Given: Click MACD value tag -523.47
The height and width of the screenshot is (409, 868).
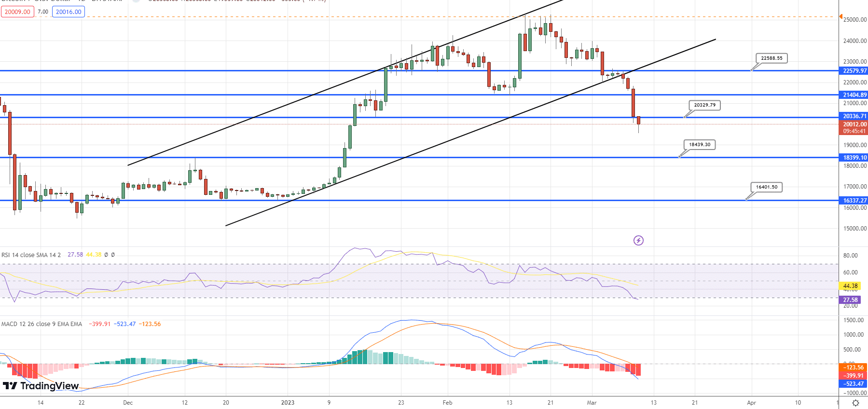Looking at the screenshot, I should (x=853, y=384).
